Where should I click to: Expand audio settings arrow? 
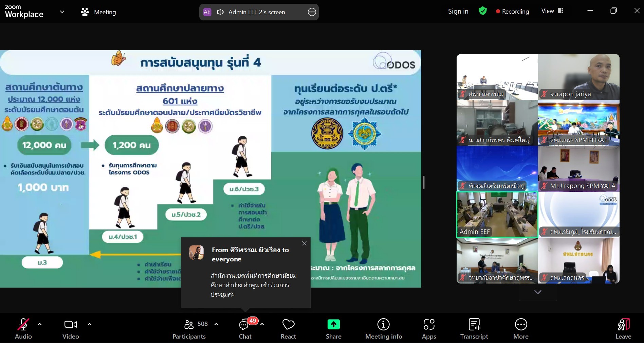(x=40, y=324)
